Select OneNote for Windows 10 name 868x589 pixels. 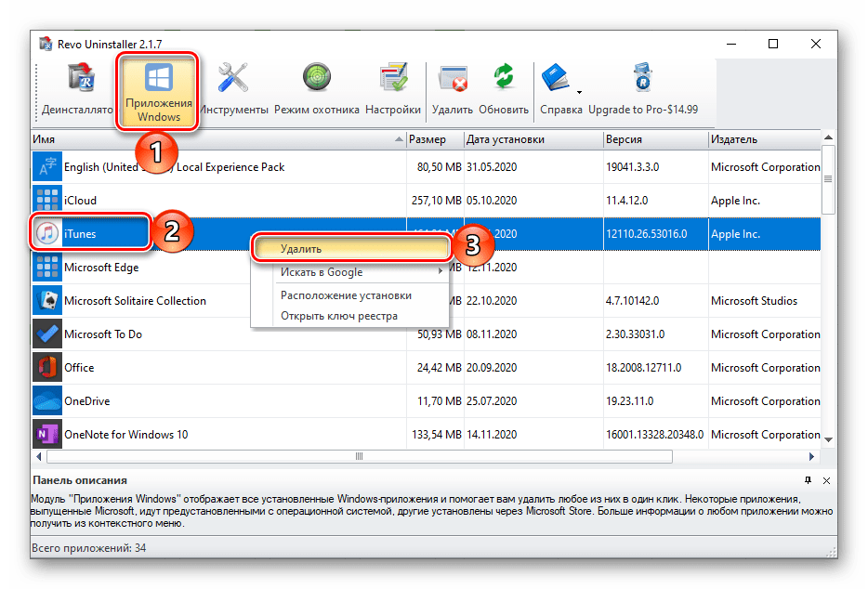(126, 435)
